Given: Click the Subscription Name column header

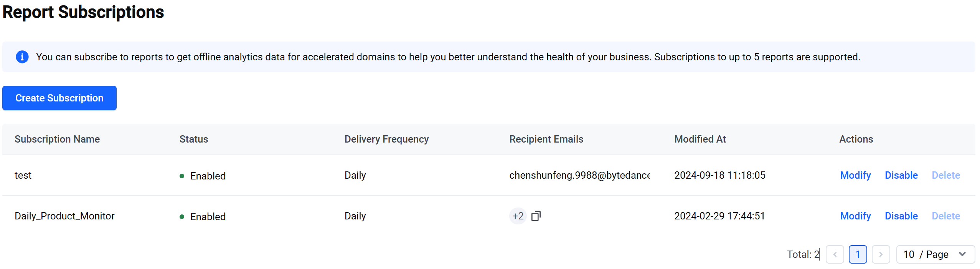Looking at the screenshot, I should tap(57, 139).
